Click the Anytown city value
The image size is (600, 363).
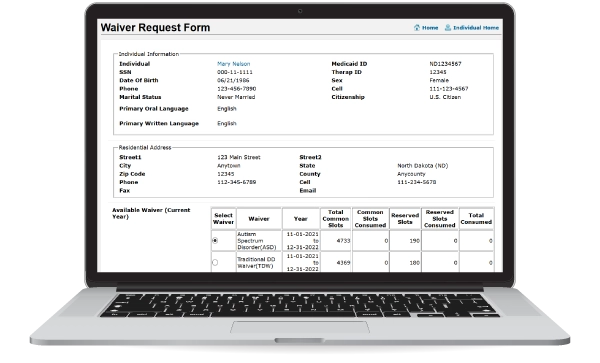[228, 166]
